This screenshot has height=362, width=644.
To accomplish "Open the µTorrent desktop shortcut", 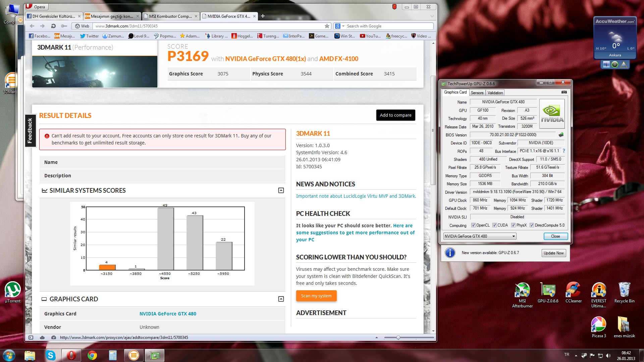I will click(13, 292).
